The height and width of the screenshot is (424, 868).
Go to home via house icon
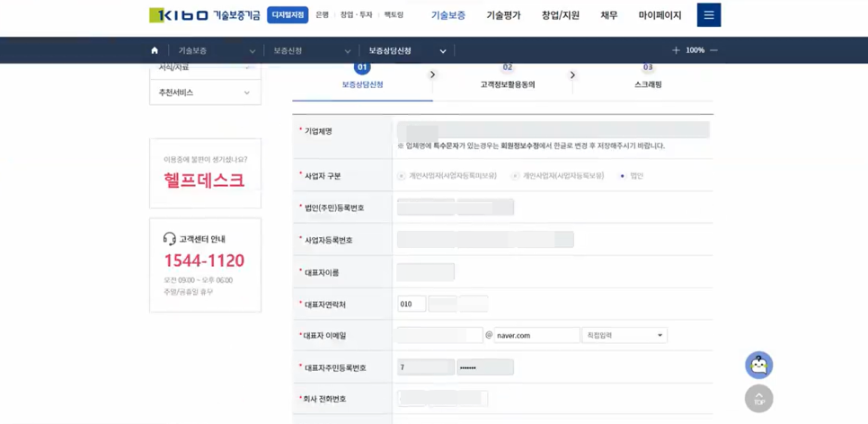(155, 50)
